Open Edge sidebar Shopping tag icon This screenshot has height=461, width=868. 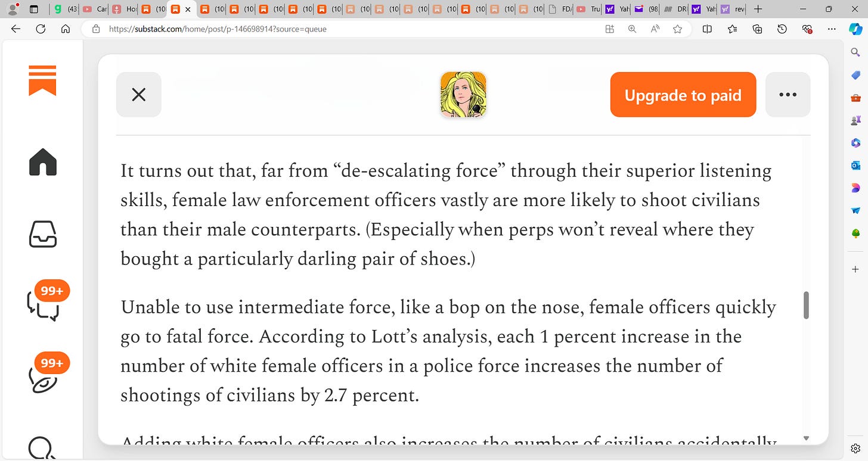pos(855,75)
